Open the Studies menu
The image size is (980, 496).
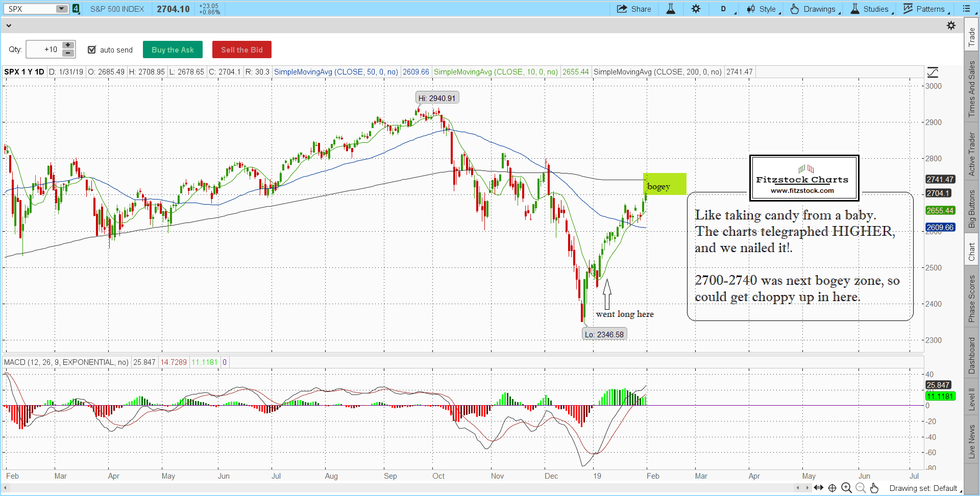pyautogui.click(x=870, y=9)
